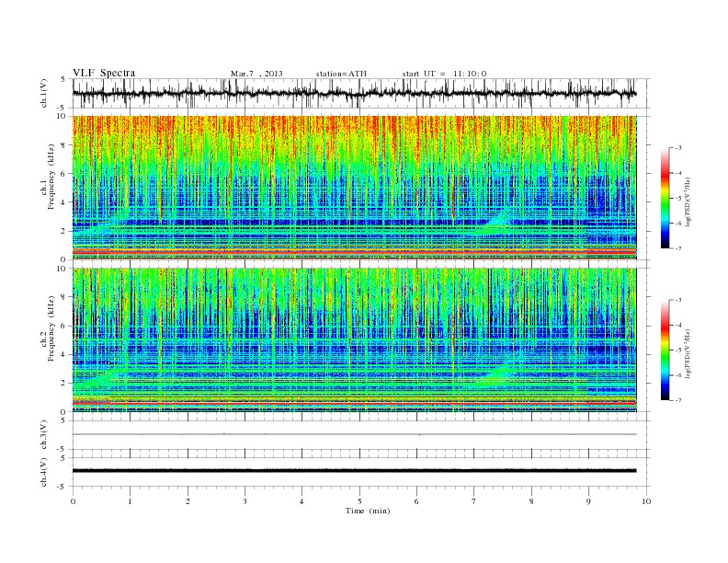Click the '5' tick on the time axis
The width and height of the screenshot is (728, 563).
coord(359,501)
